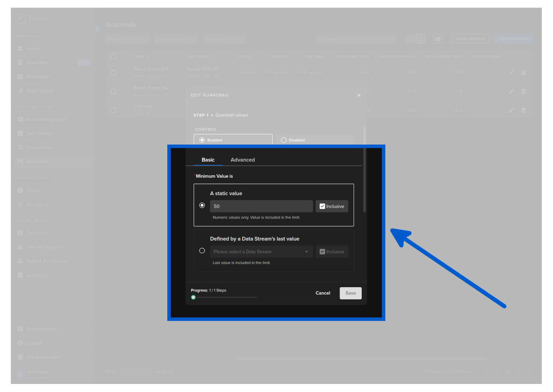The height and width of the screenshot is (392, 553).
Task: Click the Guardrails icon in the sidebar
Action: pyautogui.click(x=20, y=162)
